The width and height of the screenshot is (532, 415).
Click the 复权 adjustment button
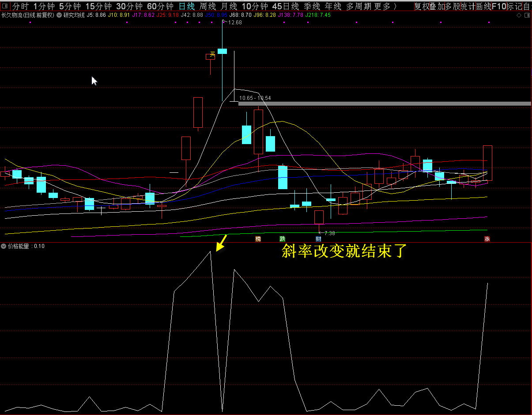pyautogui.click(x=422, y=6)
